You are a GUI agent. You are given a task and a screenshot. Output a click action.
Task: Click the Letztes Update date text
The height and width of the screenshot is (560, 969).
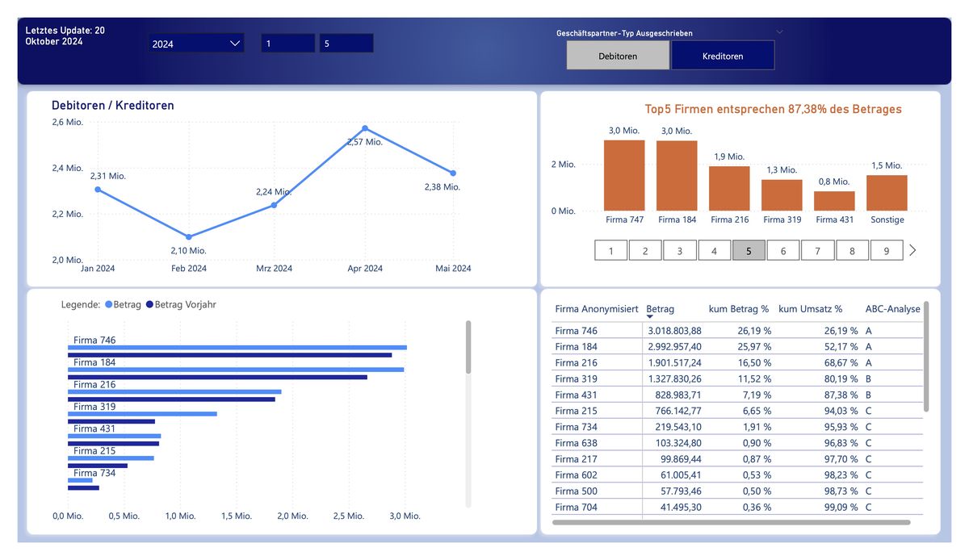[x=65, y=36]
